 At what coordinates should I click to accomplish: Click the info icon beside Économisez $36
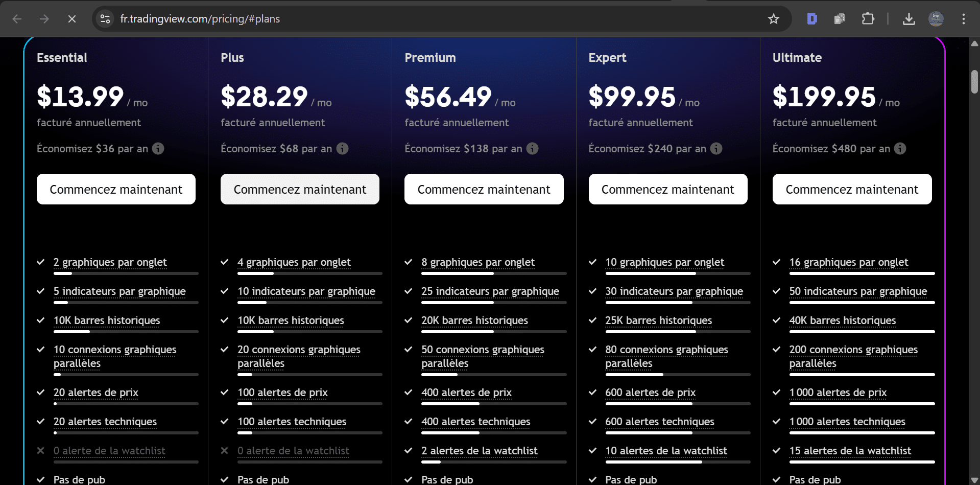[x=158, y=149]
